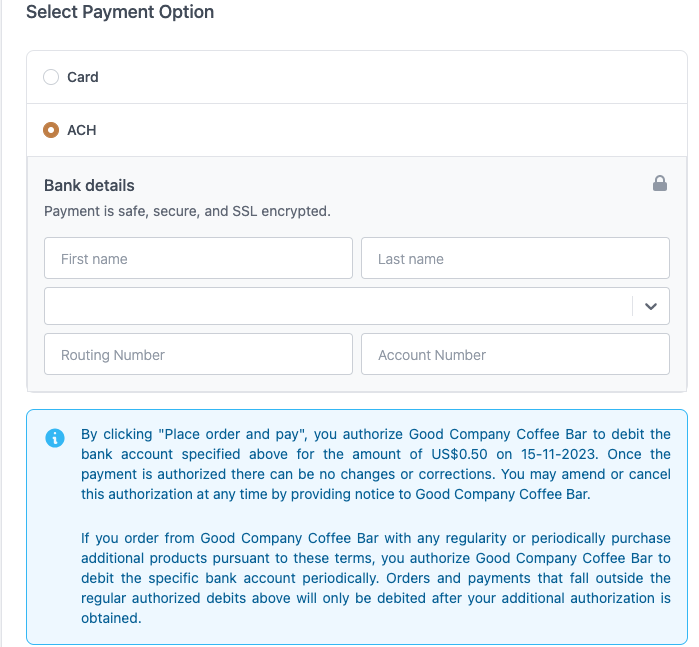Click the "Bank details" heading
The image size is (699, 647).
(x=89, y=185)
